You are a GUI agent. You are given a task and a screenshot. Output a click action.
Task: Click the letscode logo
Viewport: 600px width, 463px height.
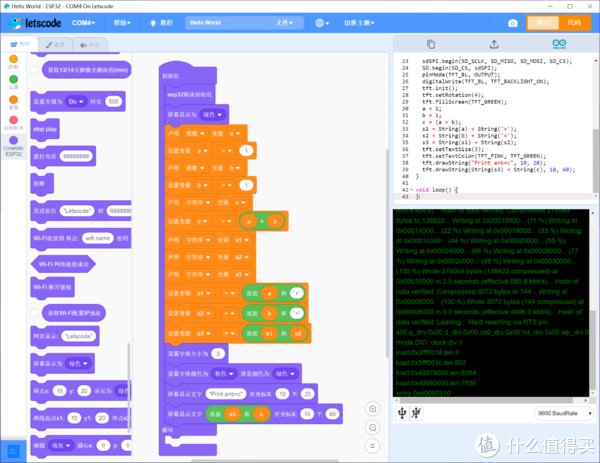point(35,23)
